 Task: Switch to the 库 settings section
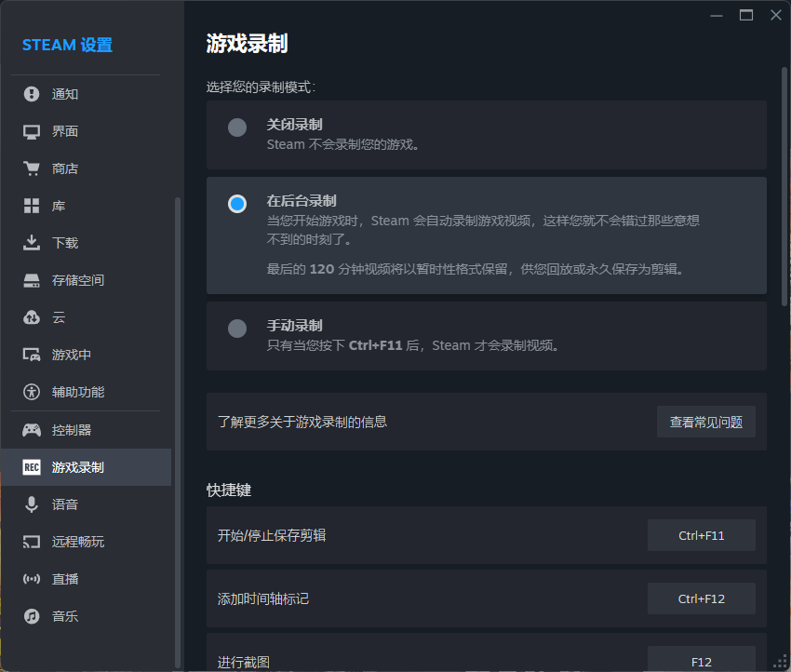86,206
